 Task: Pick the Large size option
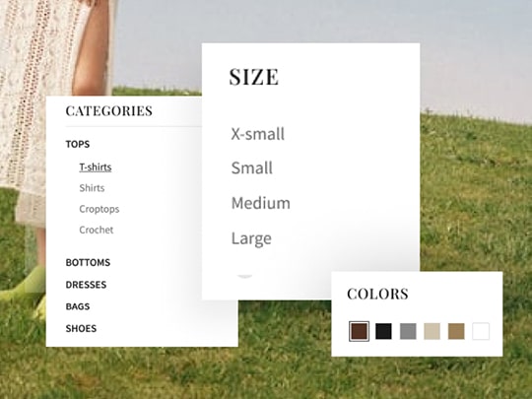(251, 238)
